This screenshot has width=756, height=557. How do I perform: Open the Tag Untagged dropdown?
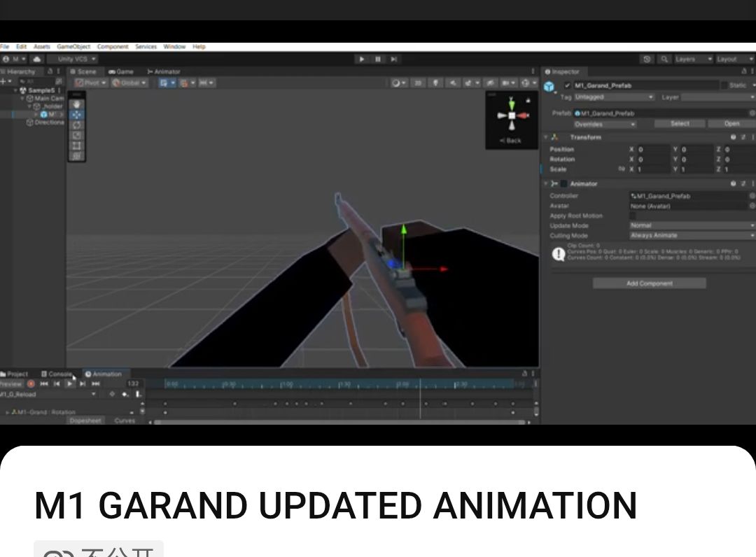coord(614,97)
